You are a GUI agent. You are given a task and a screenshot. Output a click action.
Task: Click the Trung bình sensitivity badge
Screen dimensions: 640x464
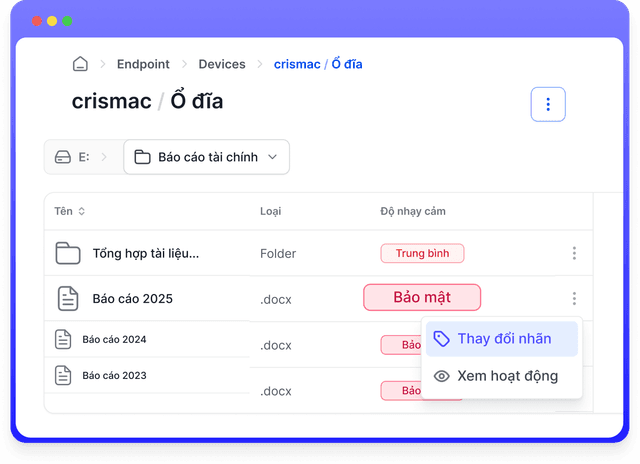point(421,253)
